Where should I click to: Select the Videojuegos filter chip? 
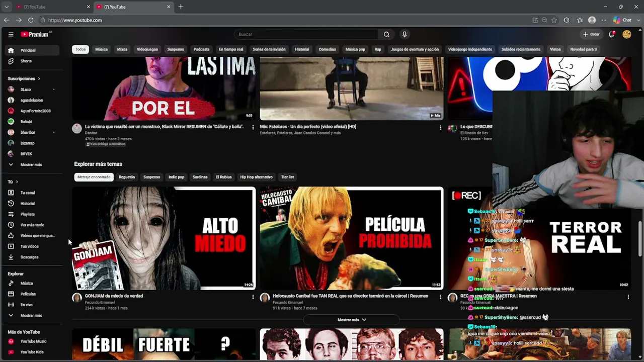pos(147,49)
